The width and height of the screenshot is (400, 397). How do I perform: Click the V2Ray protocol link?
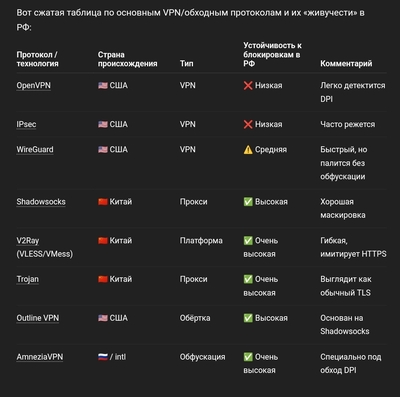pyautogui.click(x=28, y=241)
